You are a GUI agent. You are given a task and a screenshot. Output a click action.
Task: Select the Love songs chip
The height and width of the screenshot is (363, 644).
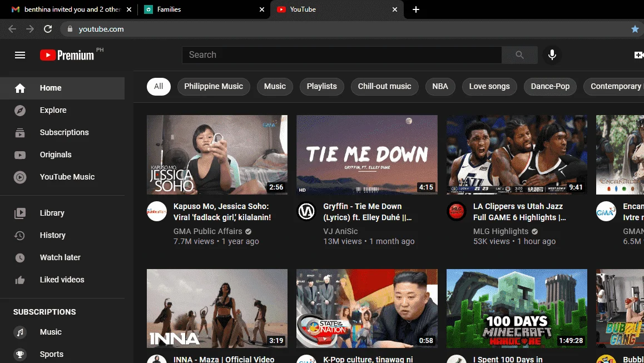[489, 87]
